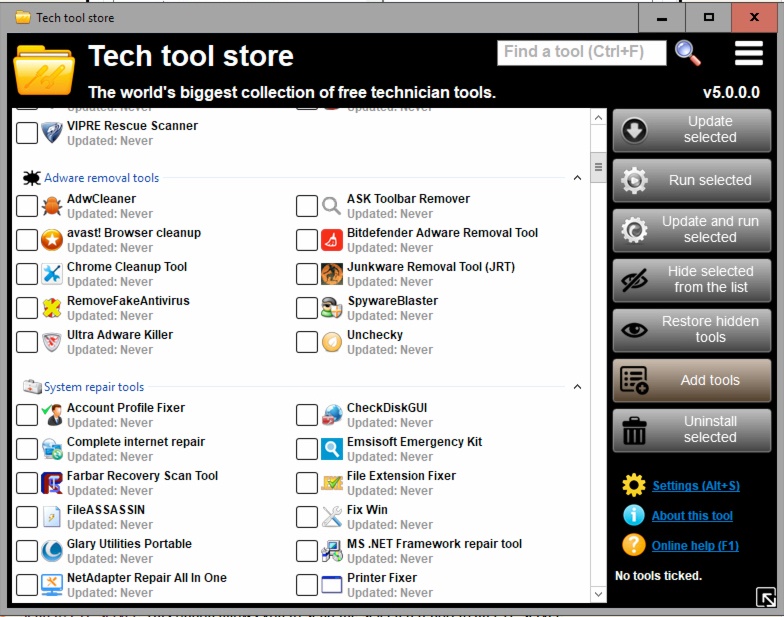Click the VIPRE Rescue Scanner icon
784x617 pixels.
(52, 133)
